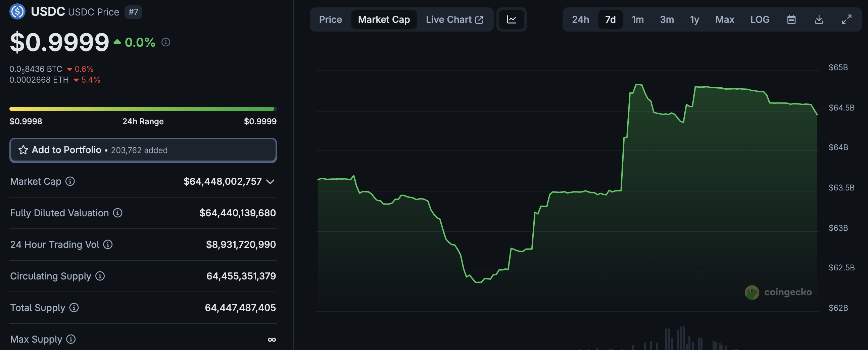Open price change info icon near 0.0%
Image resolution: width=868 pixels, height=350 pixels.
click(x=165, y=42)
